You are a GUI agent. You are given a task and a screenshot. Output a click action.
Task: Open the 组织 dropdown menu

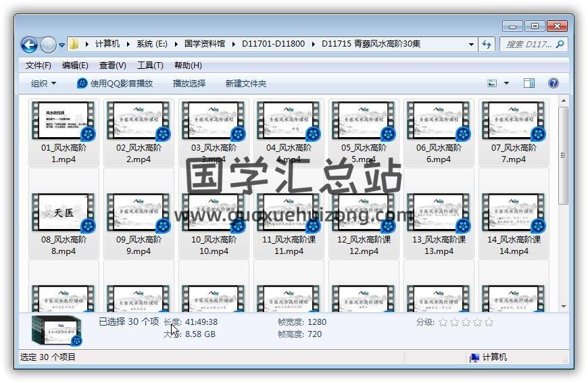coord(43,83)
